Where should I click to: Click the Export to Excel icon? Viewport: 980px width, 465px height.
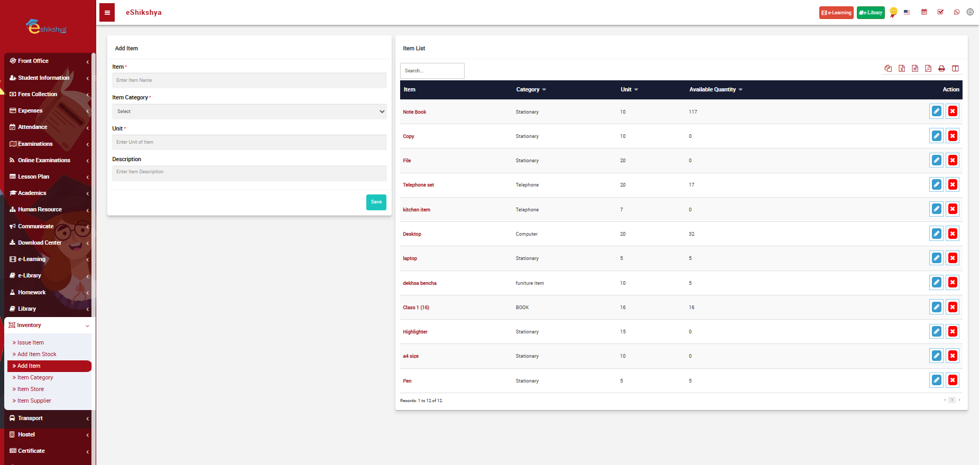pyautogui.click(x=902, y=69)
